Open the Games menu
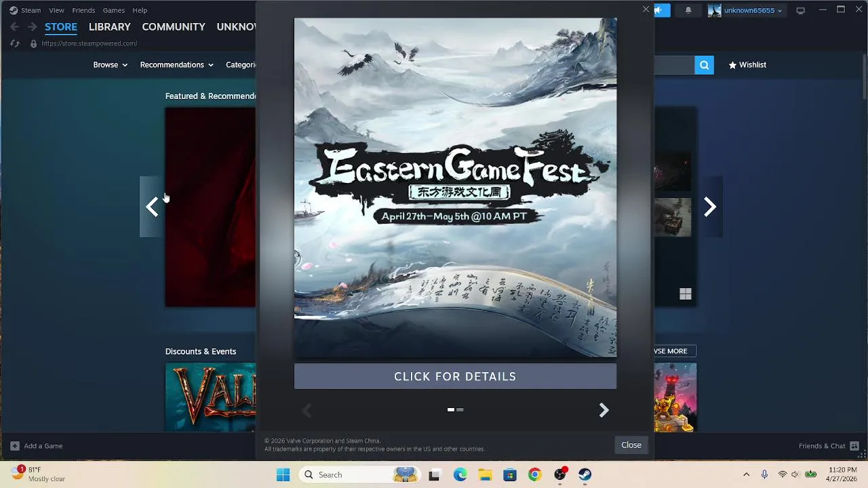The image size is (868, 488). point(113,10)
